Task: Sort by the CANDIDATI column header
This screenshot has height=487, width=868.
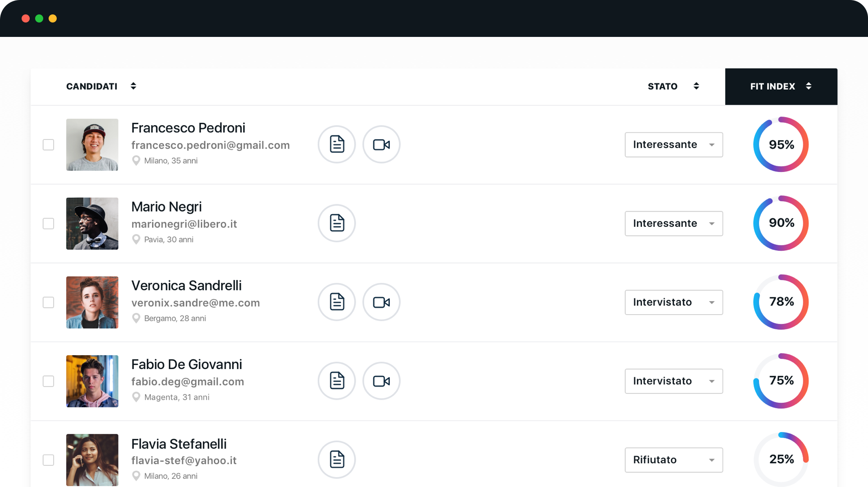Action: click(x=101, y=86)
